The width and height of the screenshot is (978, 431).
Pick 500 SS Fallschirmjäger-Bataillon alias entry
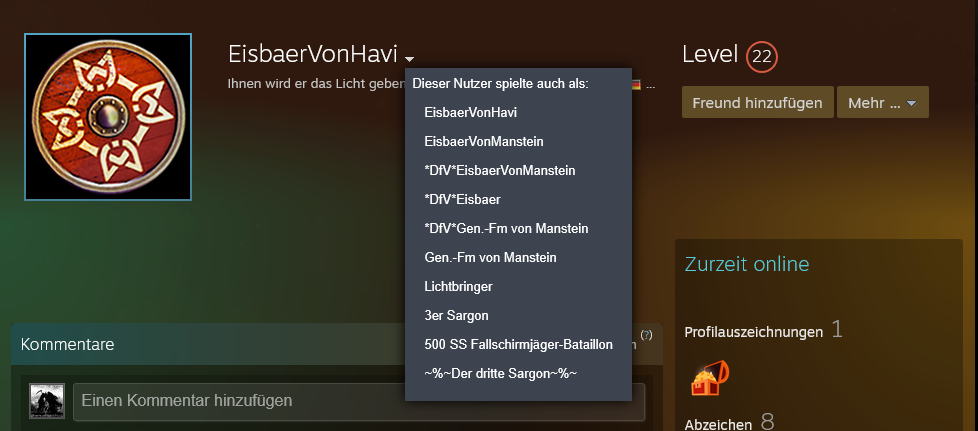click(x=518, y=344)
